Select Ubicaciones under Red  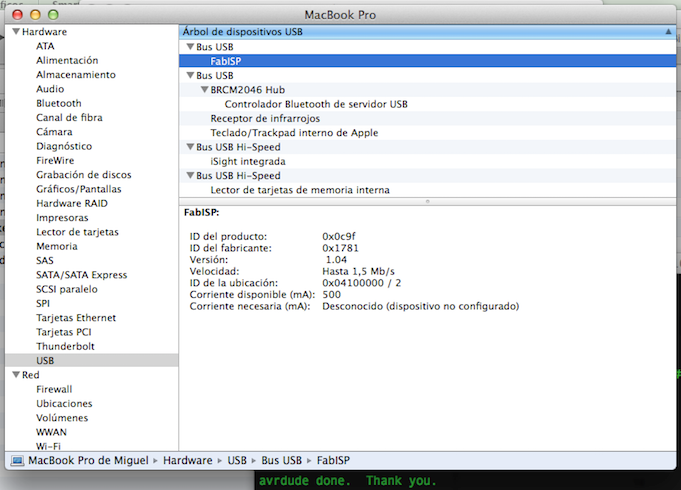(64, 404)
